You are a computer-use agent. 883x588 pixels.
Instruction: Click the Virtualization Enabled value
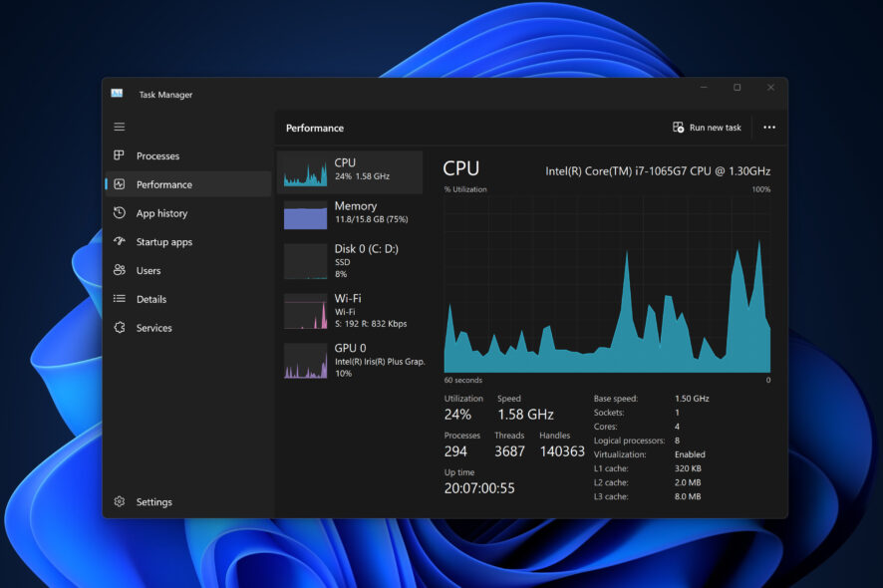690,454
